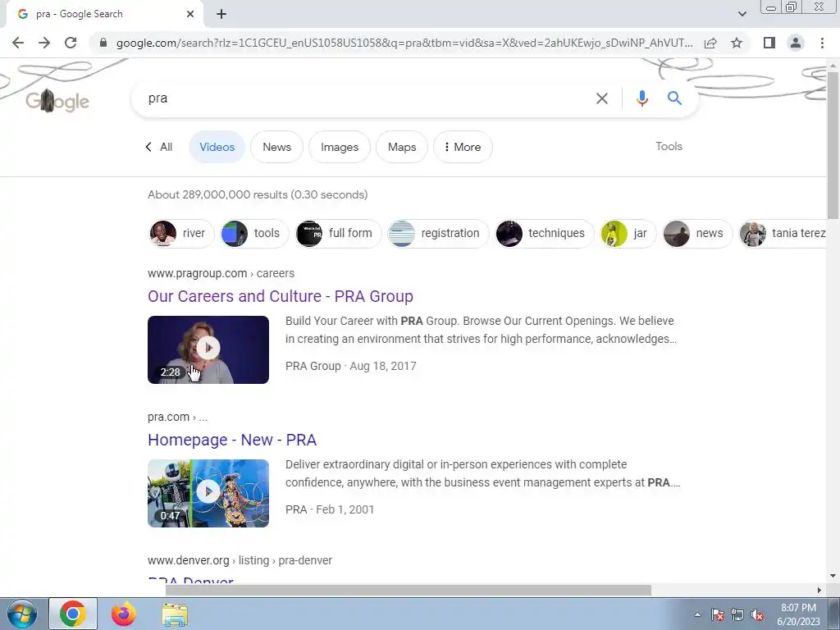Clear the search box text
This screenshot has height=630, width=840.
[x=602, y=98]
